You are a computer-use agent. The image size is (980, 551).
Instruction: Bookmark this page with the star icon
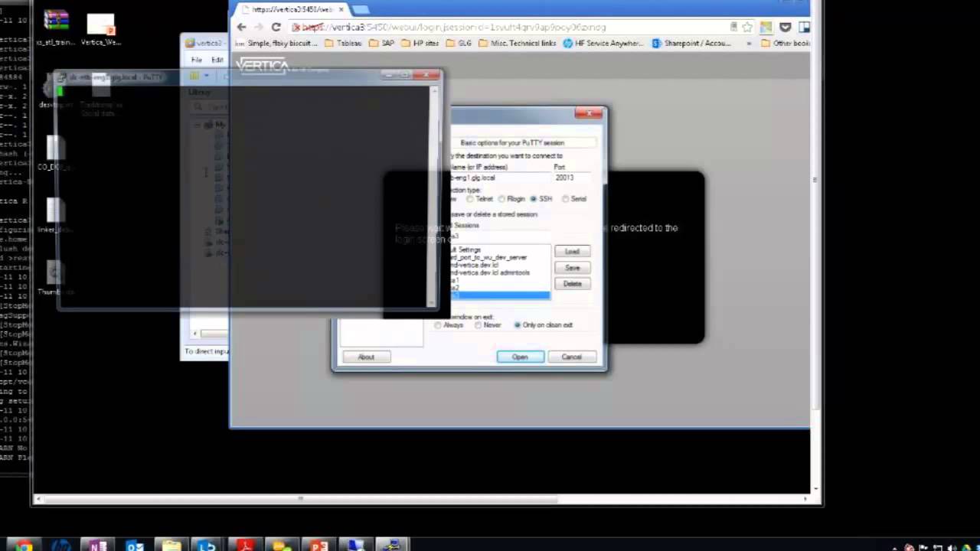coord(747,27)
